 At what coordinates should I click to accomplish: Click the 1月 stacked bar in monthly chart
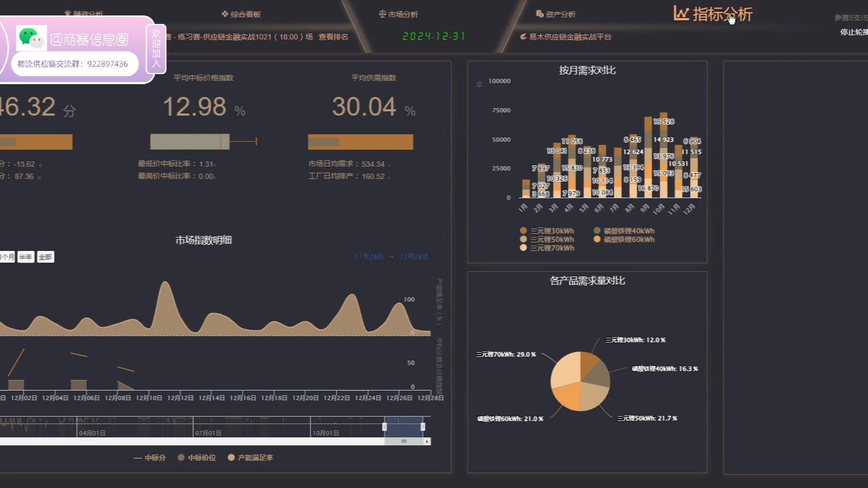click(x=526, y=189)
